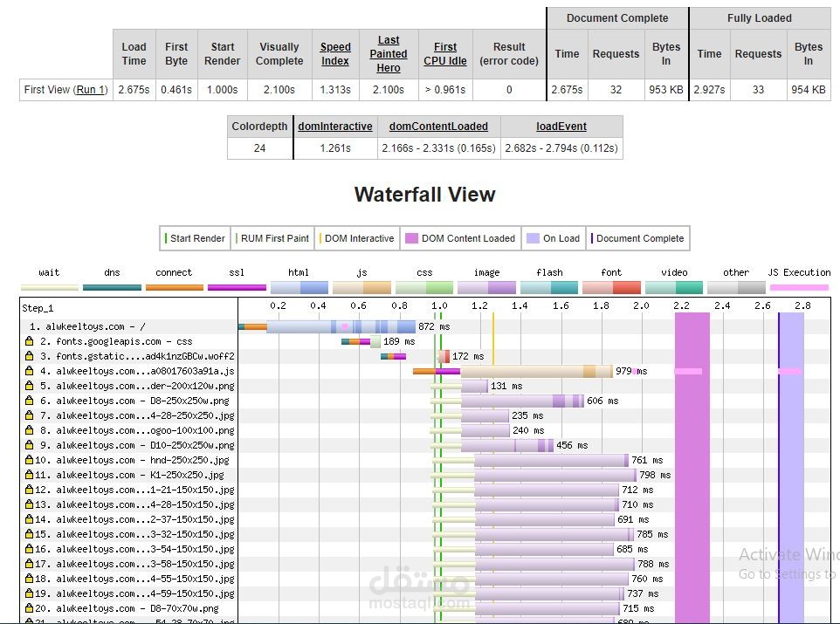Image resolution: width=840 pixels, height=624 pixels.
Task: Click the Fully Loaded bytes 954 KB
Action: pyautogui.click(x=809, y=89)
